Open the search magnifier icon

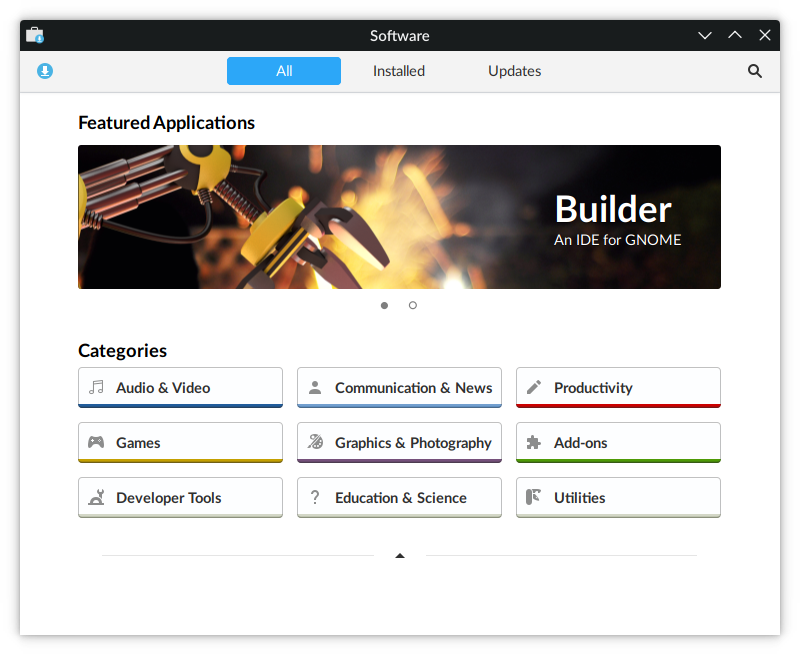pyautogui.click(x=755, y=71)
